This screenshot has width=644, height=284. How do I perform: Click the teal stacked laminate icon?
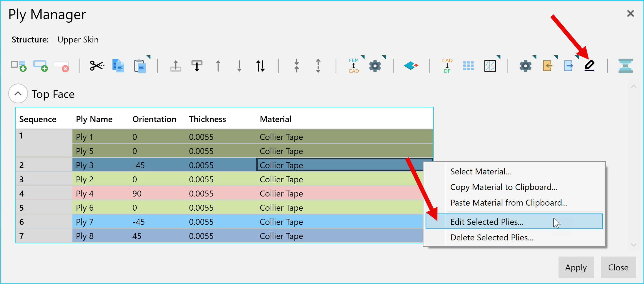click(625, 66)
